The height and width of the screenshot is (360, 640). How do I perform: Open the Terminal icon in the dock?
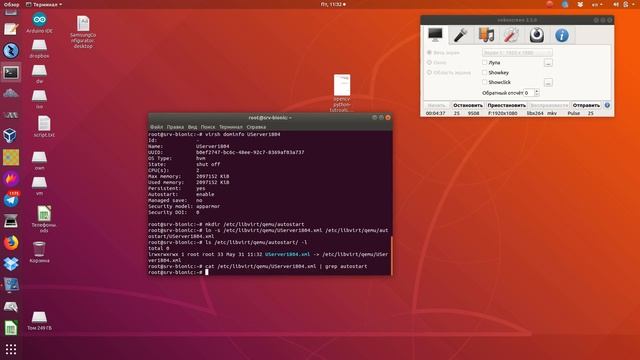11,72
